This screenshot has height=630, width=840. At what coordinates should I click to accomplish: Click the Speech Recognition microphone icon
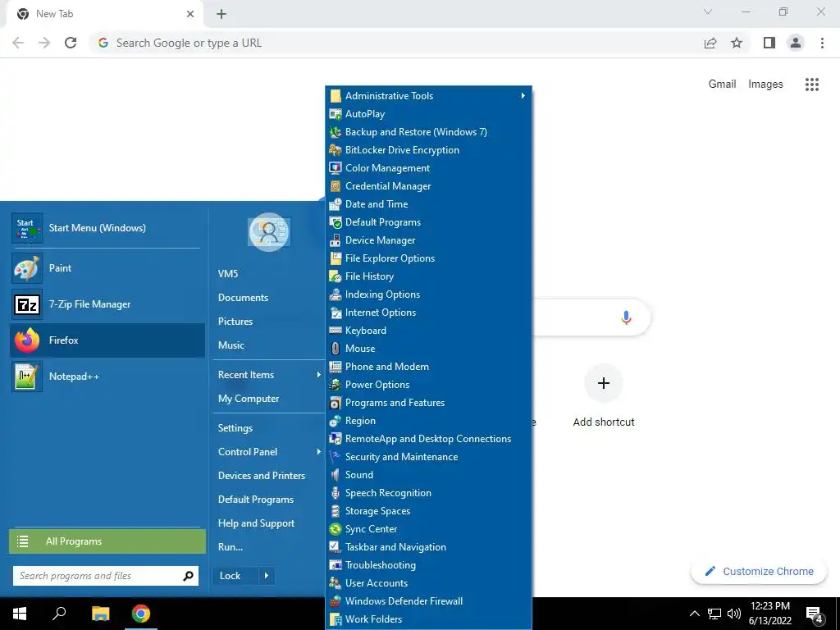click(336, 493)
